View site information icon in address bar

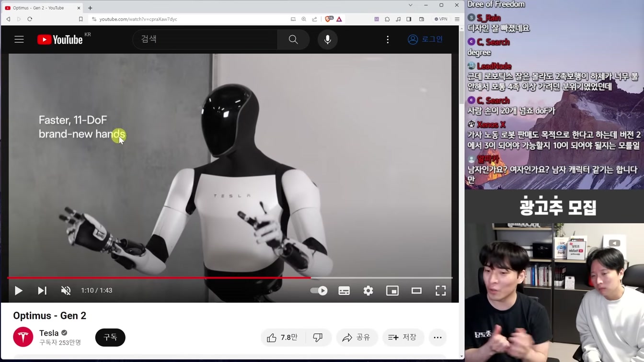94,19
